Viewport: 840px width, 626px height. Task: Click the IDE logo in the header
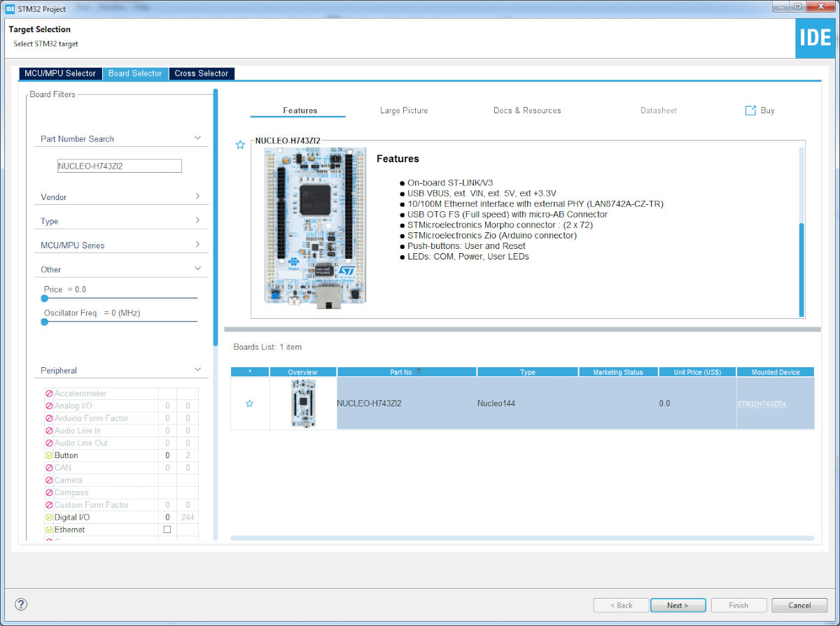coord(815,38)
